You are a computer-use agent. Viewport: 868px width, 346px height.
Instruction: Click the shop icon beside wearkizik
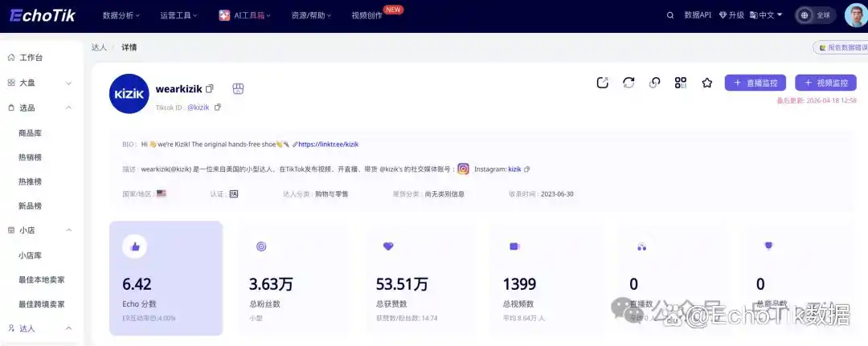coord(237,89)
